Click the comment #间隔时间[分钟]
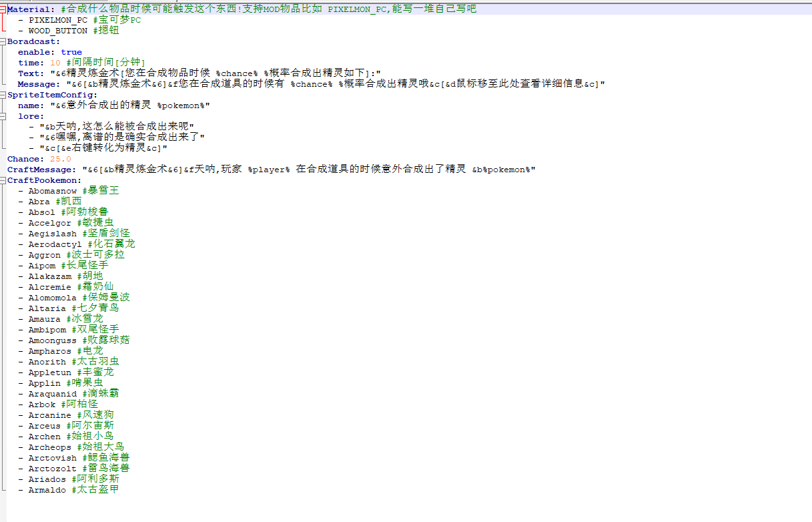 click(105, 63)
